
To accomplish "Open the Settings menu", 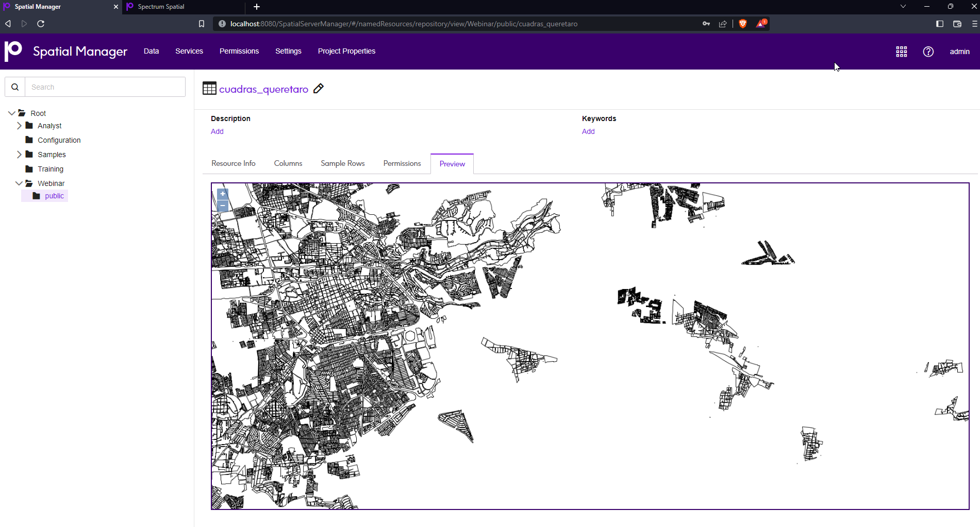I will [x=288, y=51].
